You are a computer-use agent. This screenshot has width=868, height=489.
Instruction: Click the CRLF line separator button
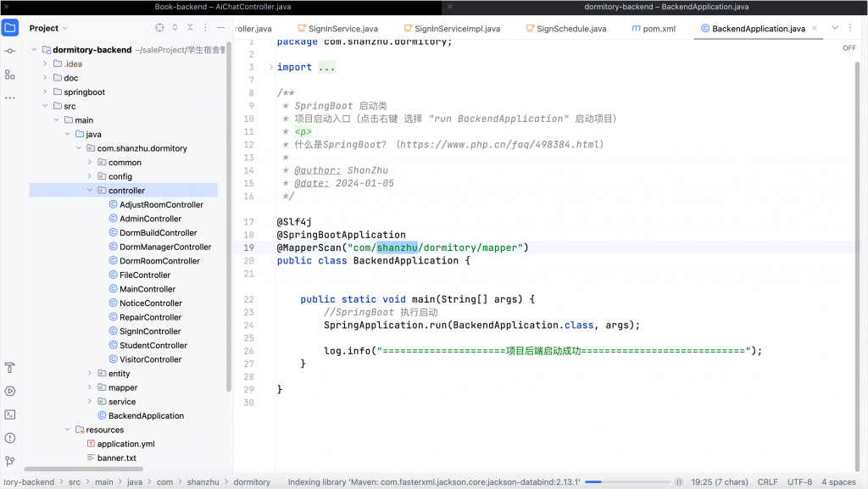click(x=767, y=482)
